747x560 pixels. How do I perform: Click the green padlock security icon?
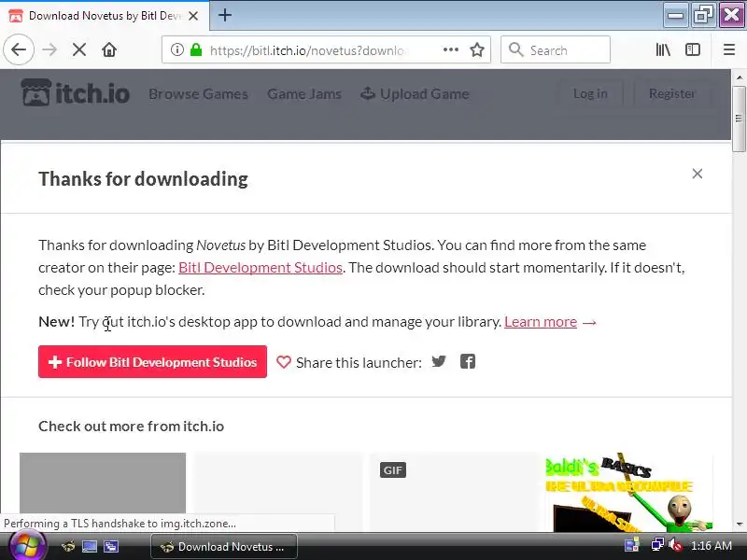pos(196,49)
